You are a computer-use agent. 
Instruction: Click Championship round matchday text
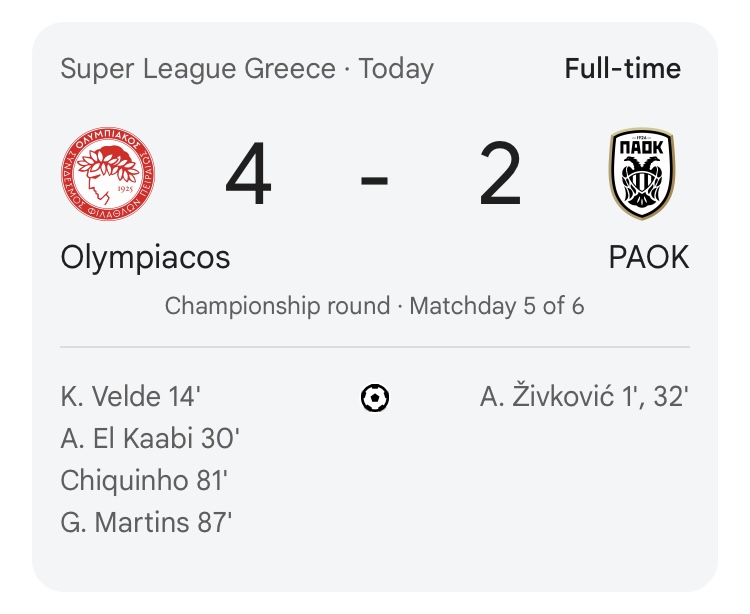277,305
